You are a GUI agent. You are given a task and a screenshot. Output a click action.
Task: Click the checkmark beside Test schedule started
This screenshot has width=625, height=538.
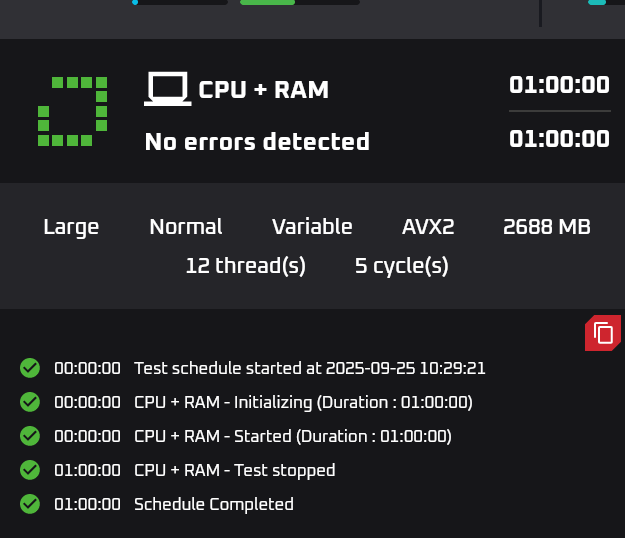(x=30, y=368)
